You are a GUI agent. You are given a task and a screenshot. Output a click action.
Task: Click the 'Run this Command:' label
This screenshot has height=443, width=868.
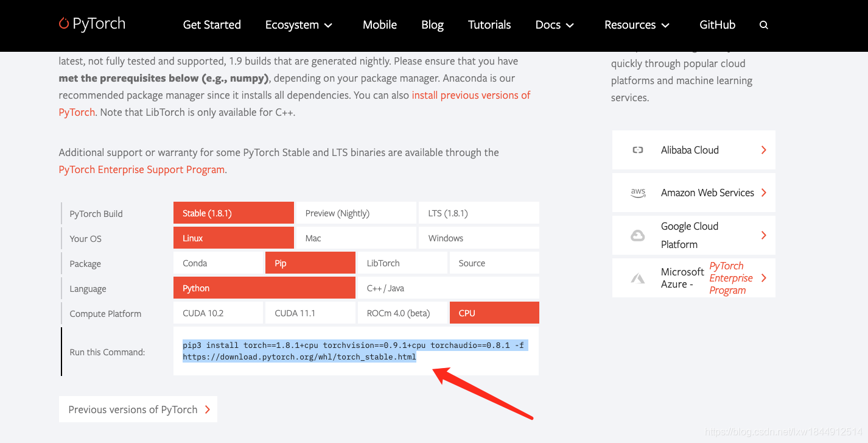click(107, 352)
